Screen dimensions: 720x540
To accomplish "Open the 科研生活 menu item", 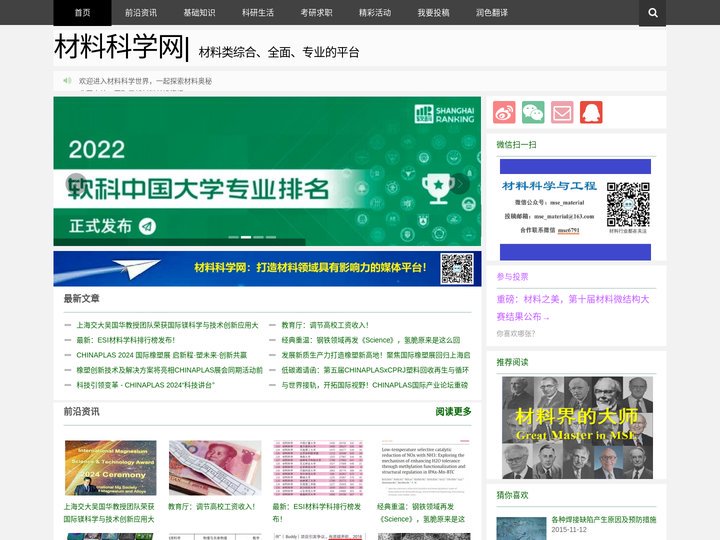I will [258, 13].
